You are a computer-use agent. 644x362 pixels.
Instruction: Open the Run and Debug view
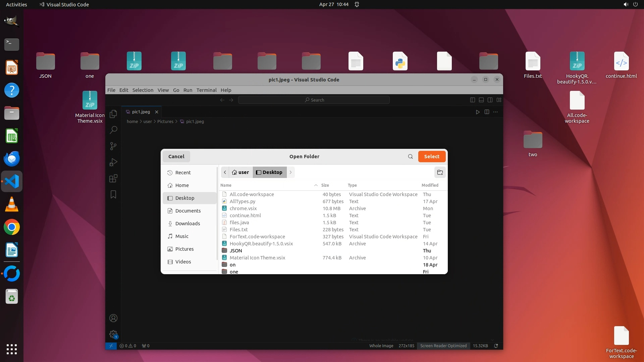pyautogui.click(x=113, y=162)
